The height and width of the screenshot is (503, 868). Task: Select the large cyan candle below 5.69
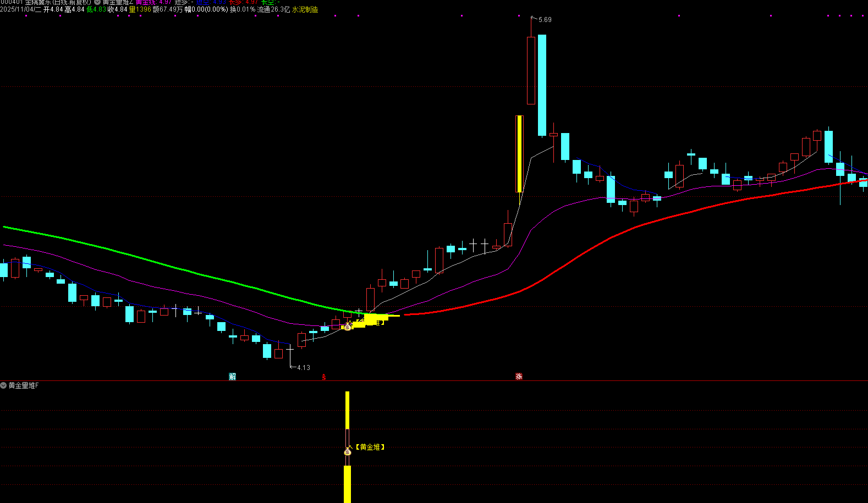point(542,85)
